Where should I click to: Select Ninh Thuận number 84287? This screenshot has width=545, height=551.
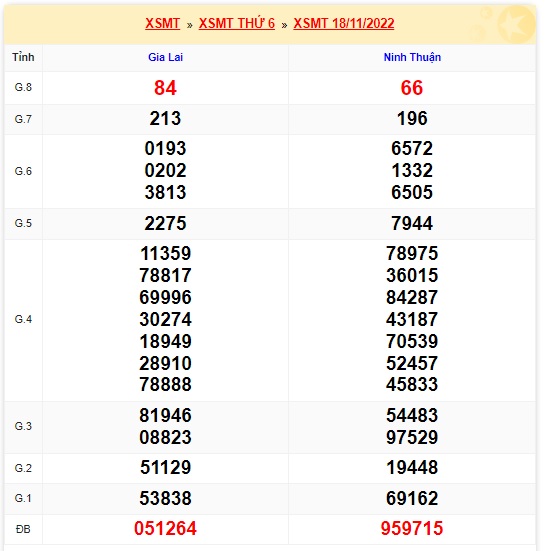[412, 297]
